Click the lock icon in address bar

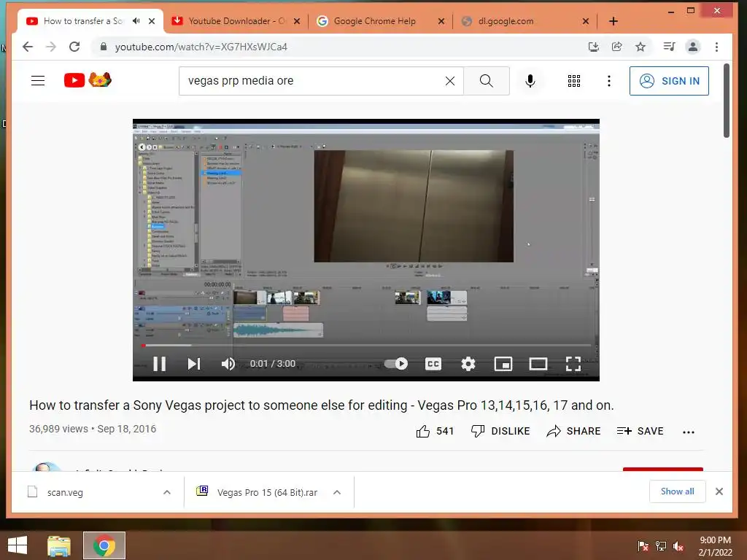(103, 47)
